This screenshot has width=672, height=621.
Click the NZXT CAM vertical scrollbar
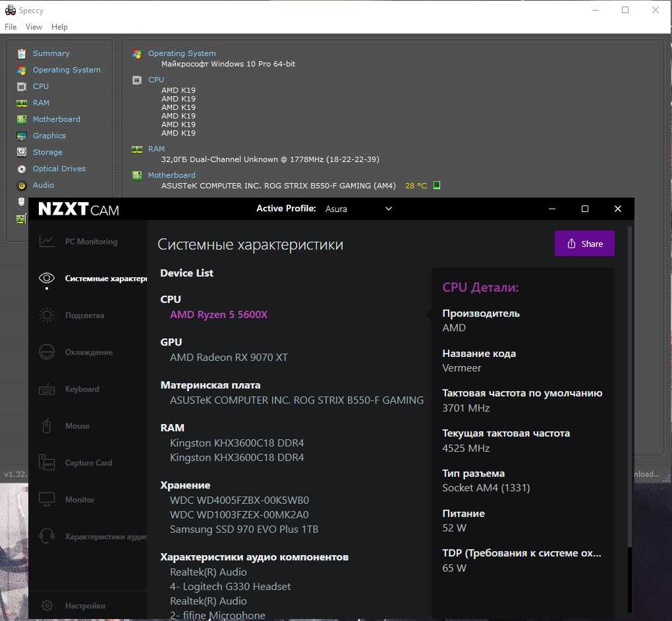pos(630,385)
